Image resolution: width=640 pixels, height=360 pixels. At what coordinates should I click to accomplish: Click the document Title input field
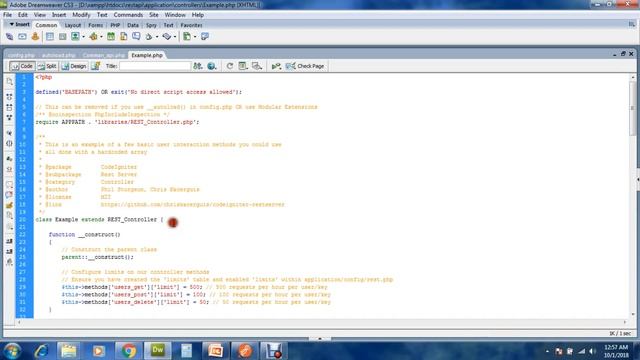click(x=155, y=66)
